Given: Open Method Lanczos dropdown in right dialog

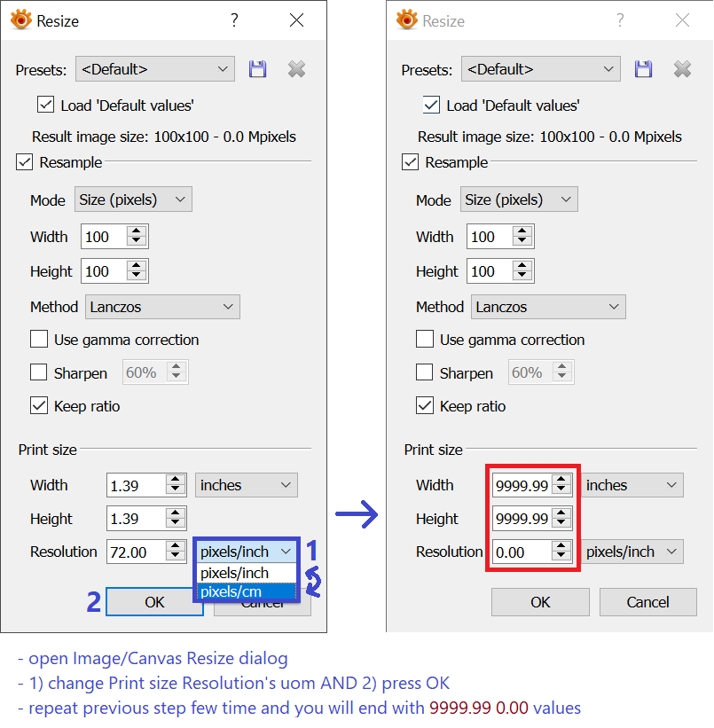Looking at the screenshot, I should point(548,307).
